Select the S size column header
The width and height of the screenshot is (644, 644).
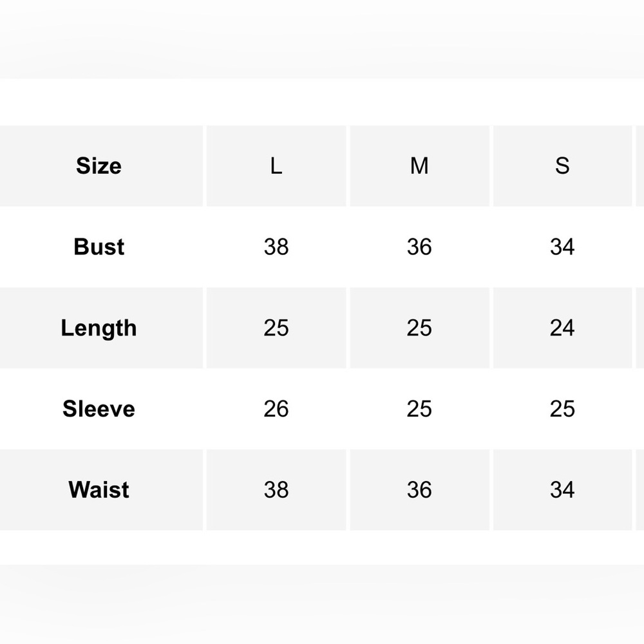coord(562,166)
